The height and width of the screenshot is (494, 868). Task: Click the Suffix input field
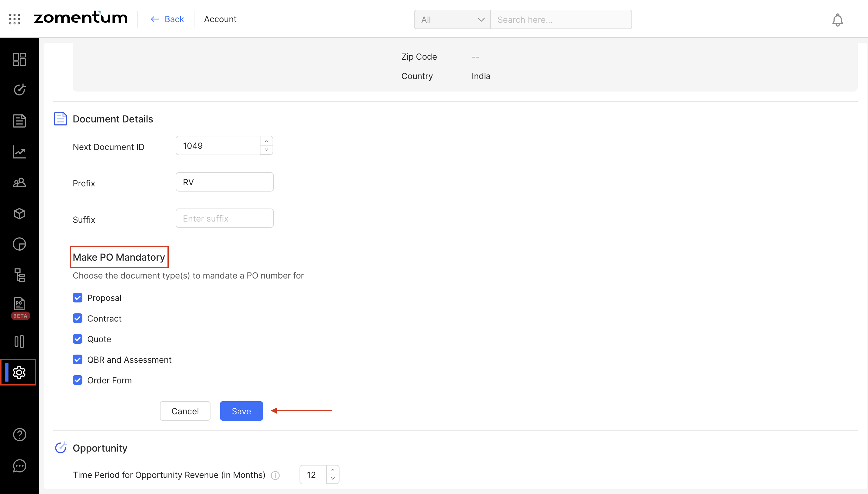click(224, 218)
